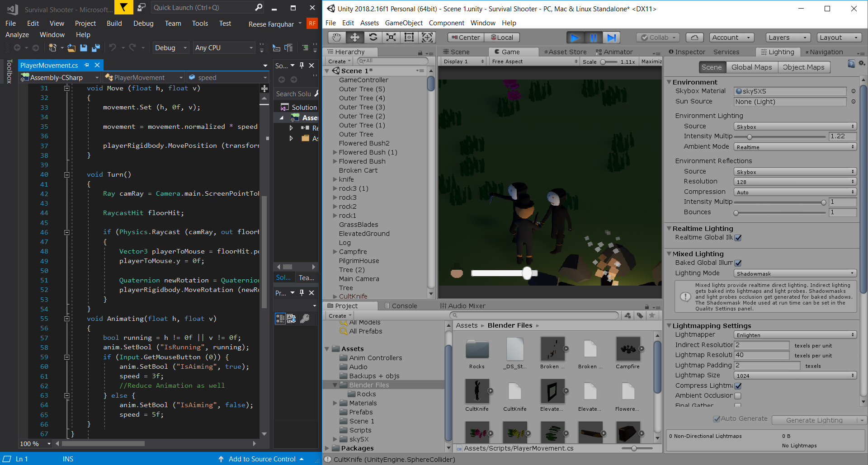Expand the Campfire object in Hierarchy
Screen dimensions: 868x465
coord(335,252)
